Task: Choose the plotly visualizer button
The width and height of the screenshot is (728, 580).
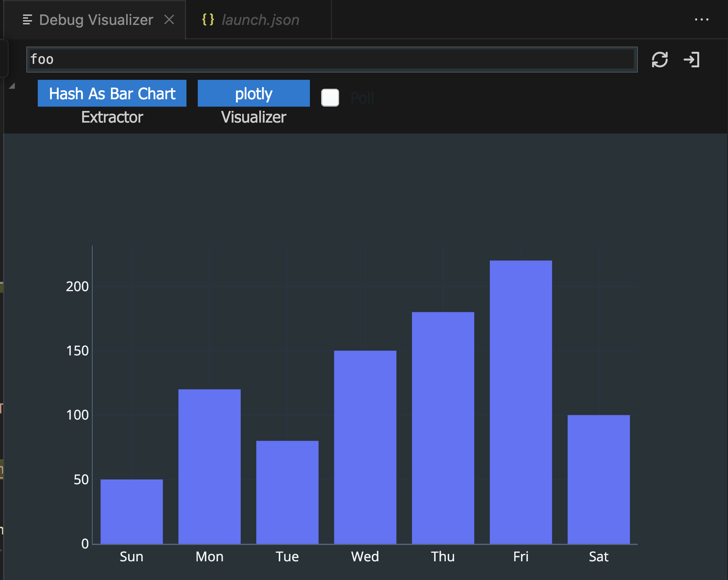Action: 253,93
